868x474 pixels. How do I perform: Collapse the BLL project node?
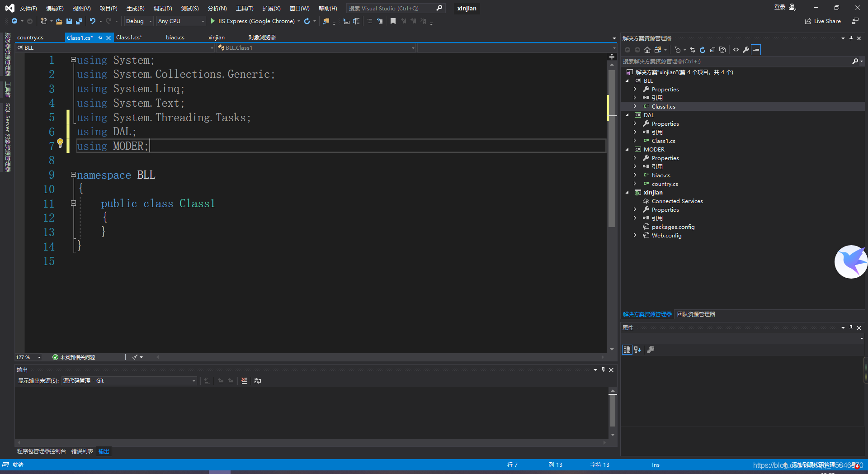[x=627, y=81]
